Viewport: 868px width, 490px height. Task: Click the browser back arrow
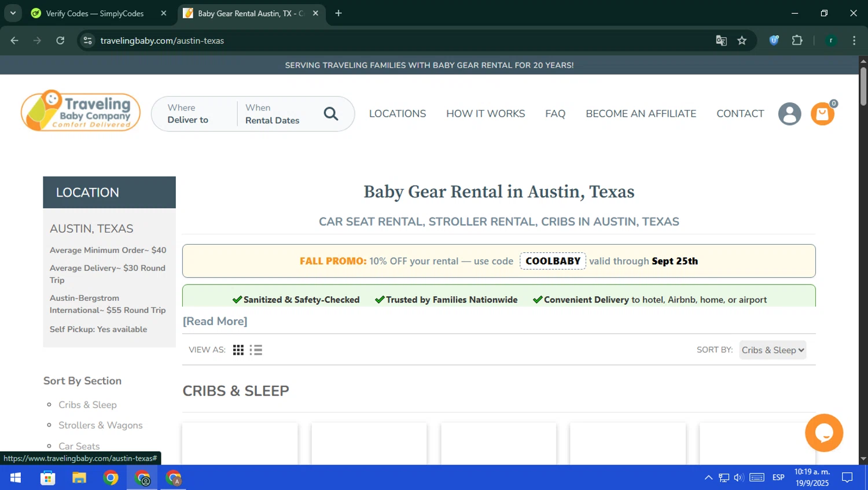pyautogui.click(x=14, y=40)
